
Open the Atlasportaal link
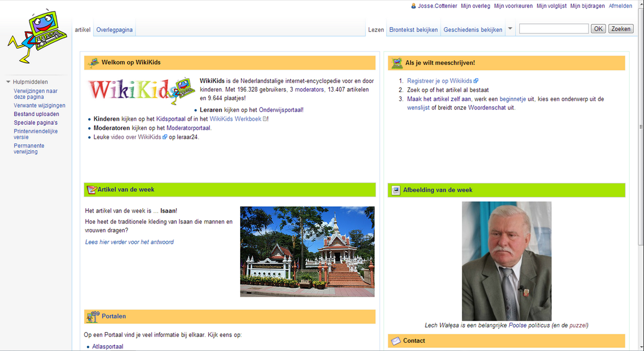pos(108,346)
